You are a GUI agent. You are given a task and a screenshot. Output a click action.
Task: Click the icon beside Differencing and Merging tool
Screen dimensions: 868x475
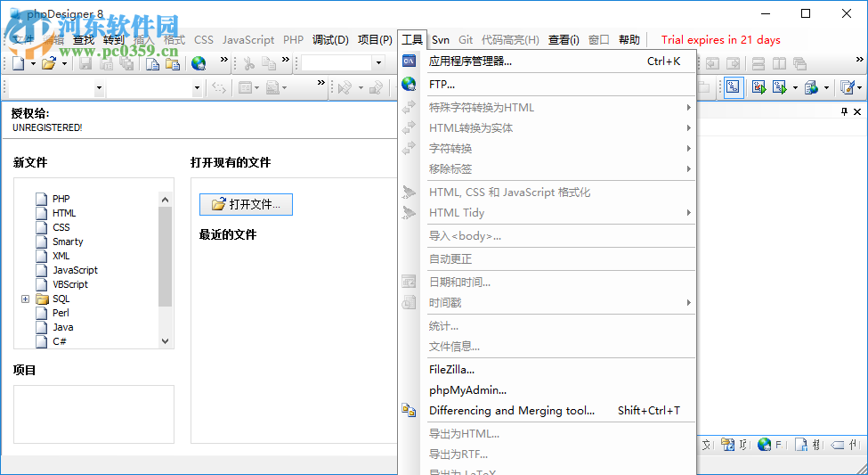pos(410,410)
